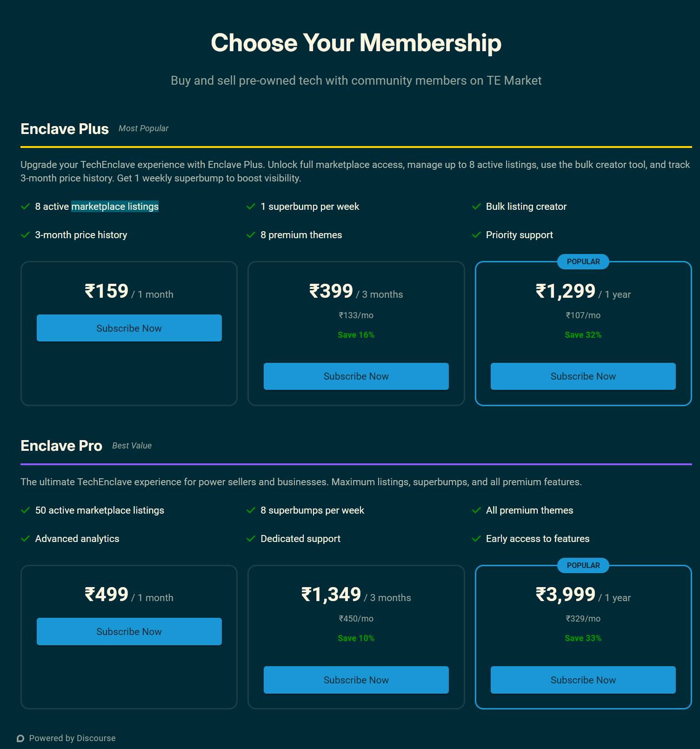Click checkmark icon beside Advanced analytics

(26, 539)
